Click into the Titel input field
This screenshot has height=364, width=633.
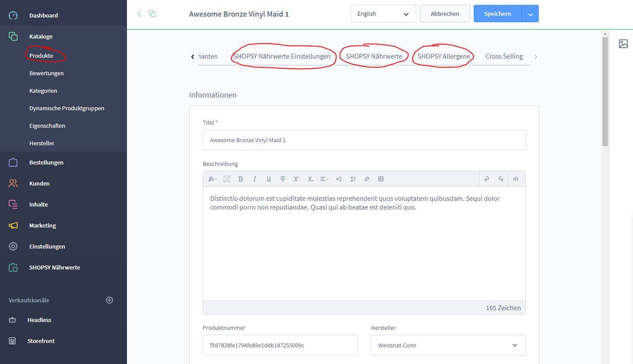pos(364,140)
